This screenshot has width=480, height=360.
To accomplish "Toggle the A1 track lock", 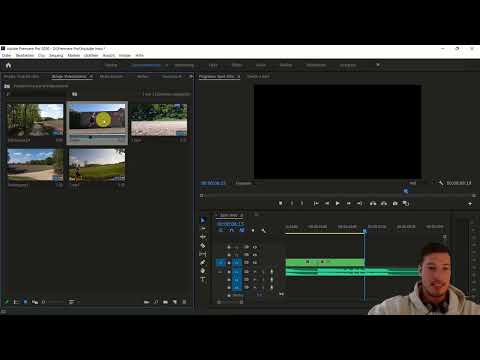I will (229, 272).
